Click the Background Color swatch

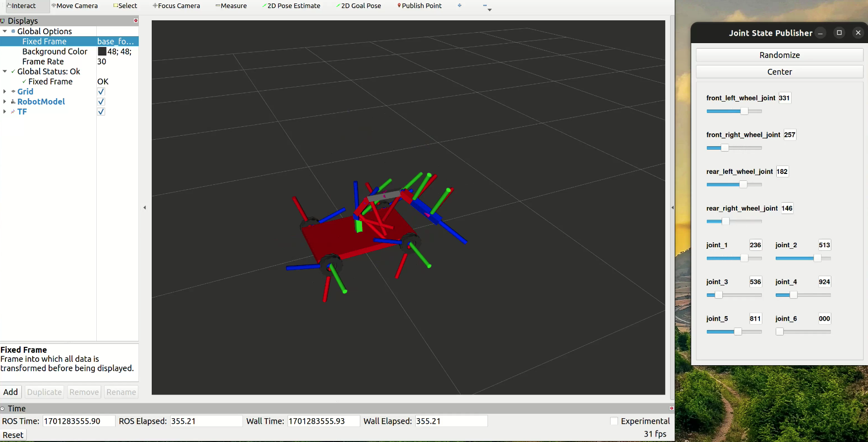(102, 52)
